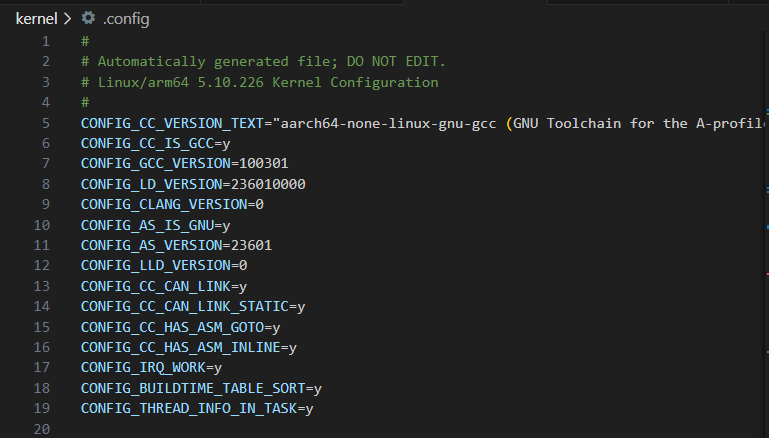Click line number 10 in the gutter
Screen dimensions: 769x438
[x=42, y=225]
